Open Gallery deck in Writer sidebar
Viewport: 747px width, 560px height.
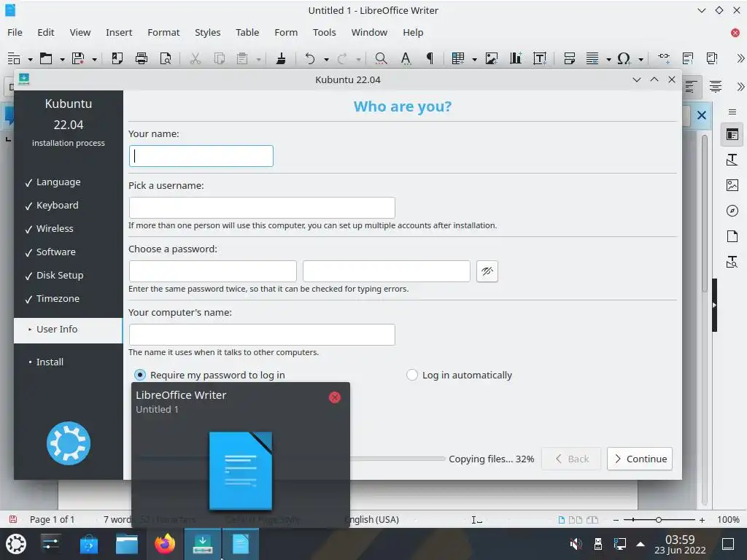pos(732,185)
